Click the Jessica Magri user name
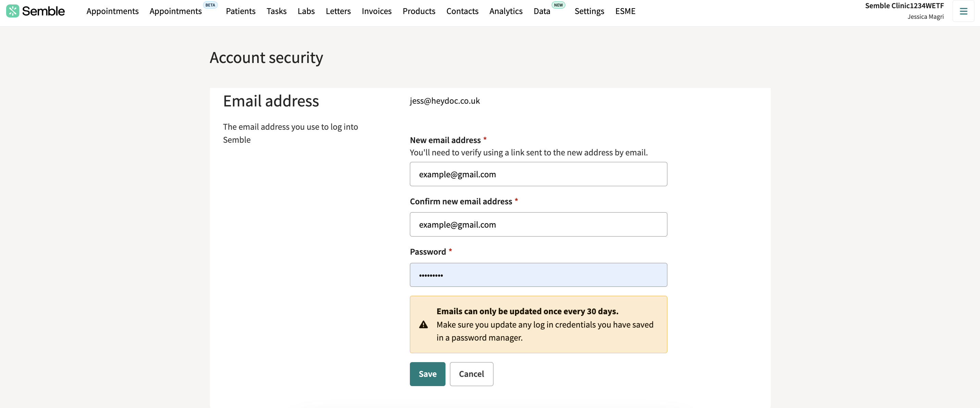980x408 pixels. coord(925,17)
